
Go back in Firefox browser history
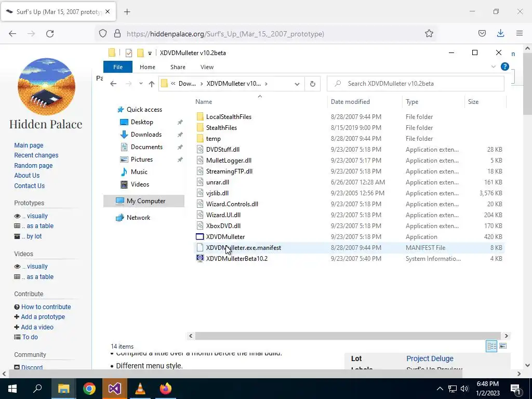pos(12,34)
